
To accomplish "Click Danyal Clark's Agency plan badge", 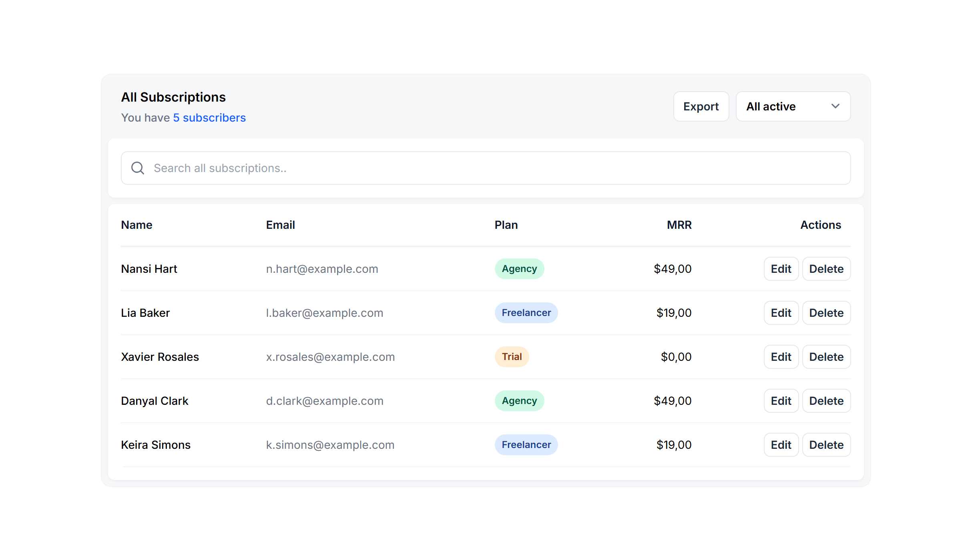I will (x=519, y=401).
